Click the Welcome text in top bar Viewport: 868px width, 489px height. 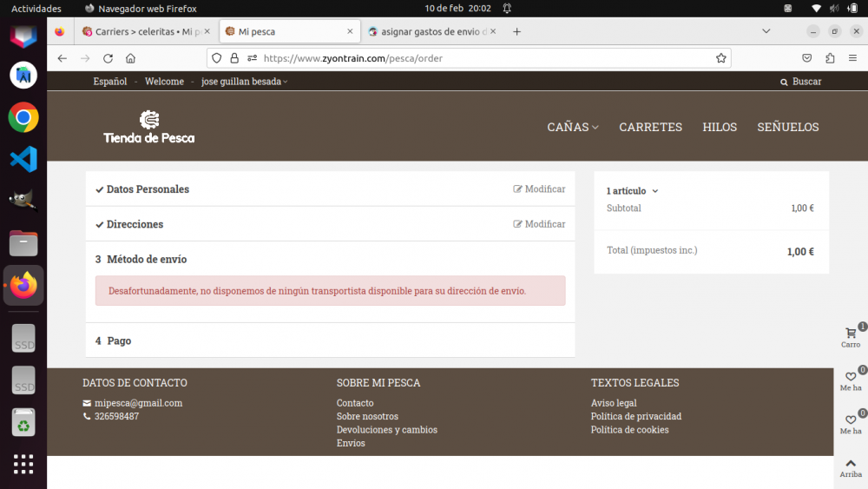tap(164, 82)
